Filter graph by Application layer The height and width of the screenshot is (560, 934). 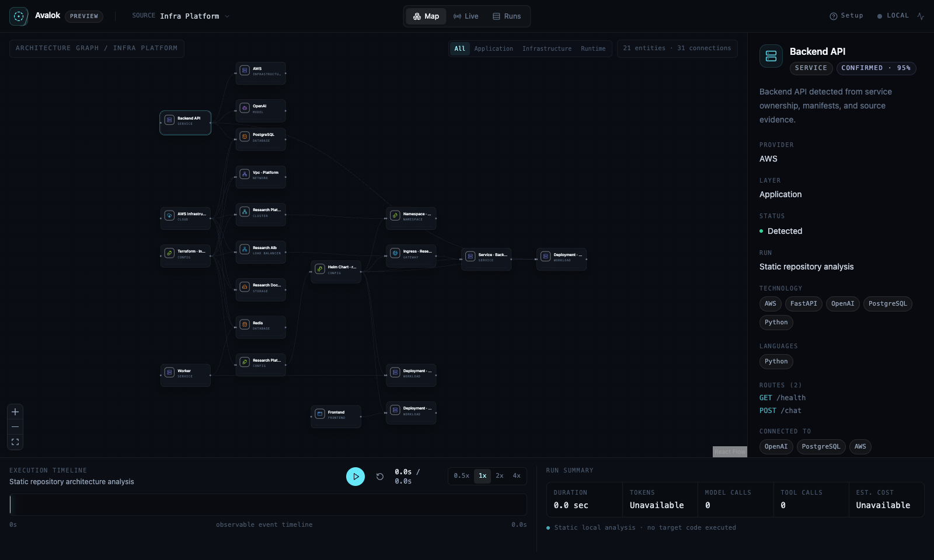(x=494, y=48)
